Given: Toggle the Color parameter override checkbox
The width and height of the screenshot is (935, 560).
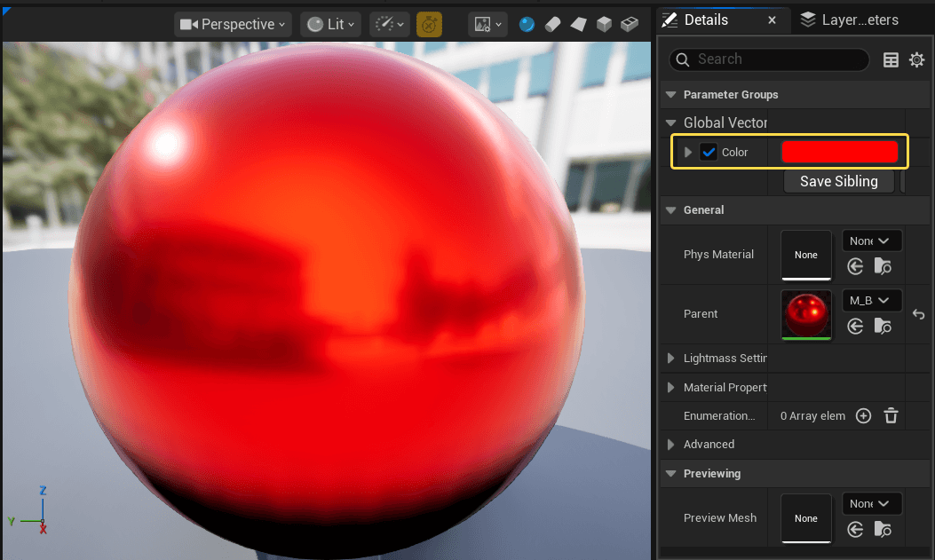Looking at the screenshot, I should point(709,152).
